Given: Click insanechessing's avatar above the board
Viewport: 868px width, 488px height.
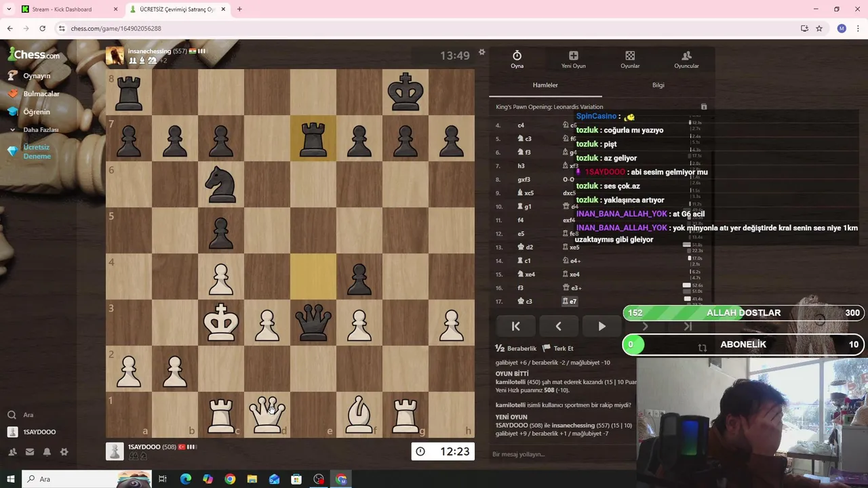Looking at the screenshot, I should (x=115, y=56).
